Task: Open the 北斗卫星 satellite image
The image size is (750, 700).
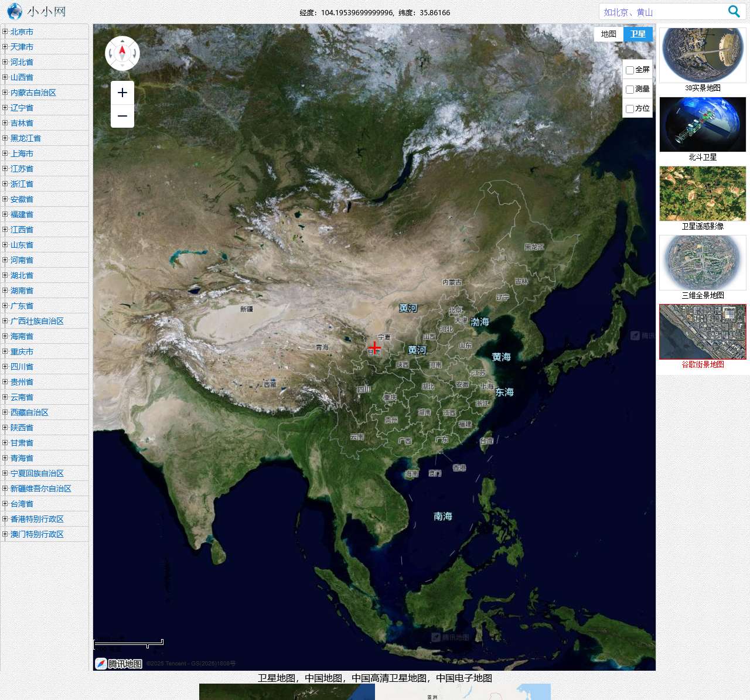Action: [703, 125]
